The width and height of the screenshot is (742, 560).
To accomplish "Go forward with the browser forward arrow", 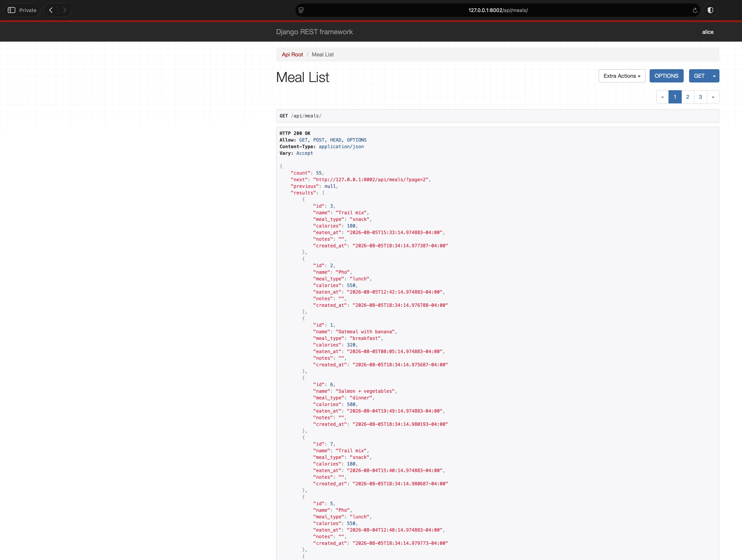I will pos(65,10).
